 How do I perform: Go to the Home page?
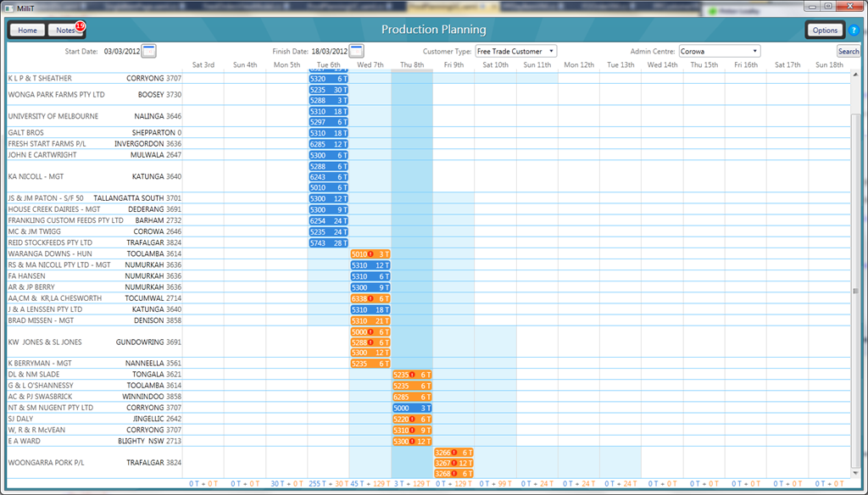pos(27,31)
